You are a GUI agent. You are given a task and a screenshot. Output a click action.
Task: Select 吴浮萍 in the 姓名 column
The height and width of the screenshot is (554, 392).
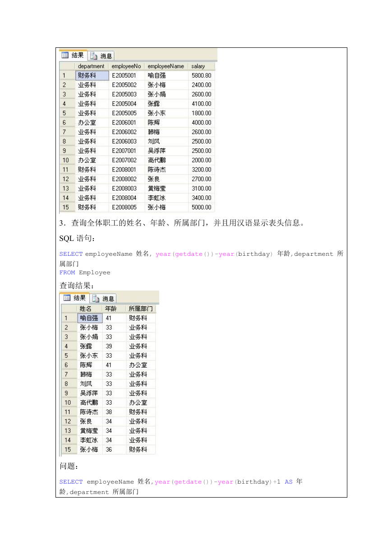[x=89, y=393]
